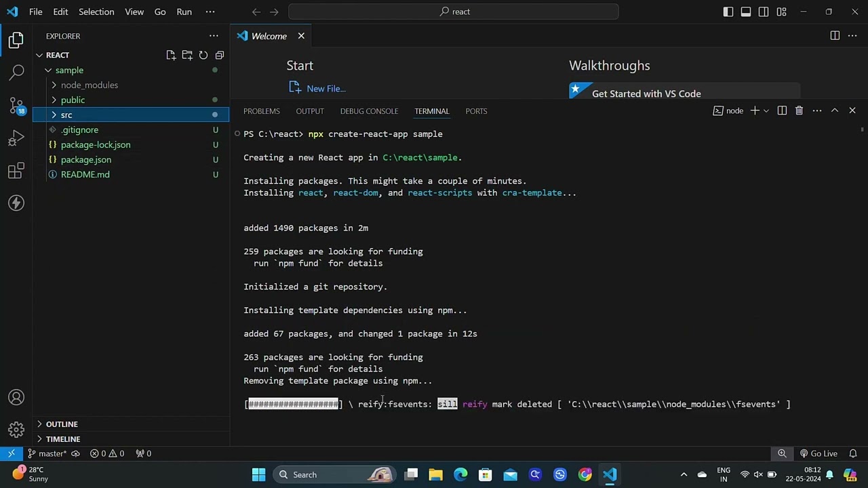Click New File icon in REACT explorer header
This screenshot has height=488, width=868.
click(x=171, y=55)
